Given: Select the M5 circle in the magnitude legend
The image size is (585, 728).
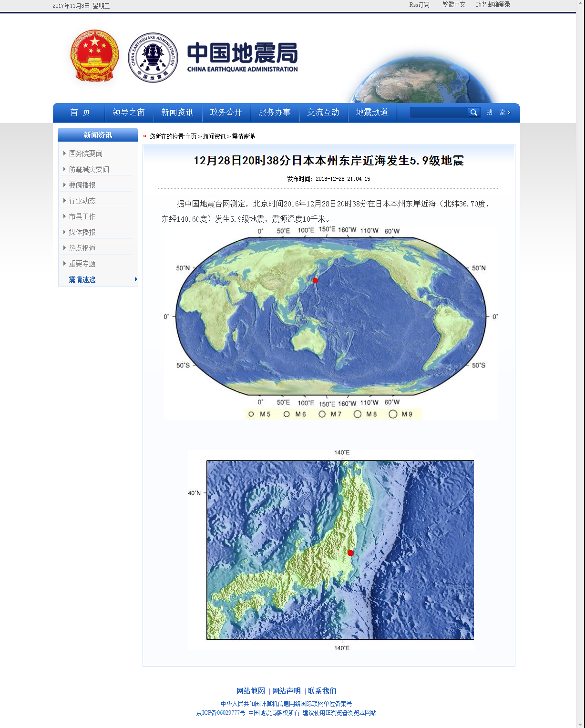Looking at the screenshot, I should coord(251,414).
